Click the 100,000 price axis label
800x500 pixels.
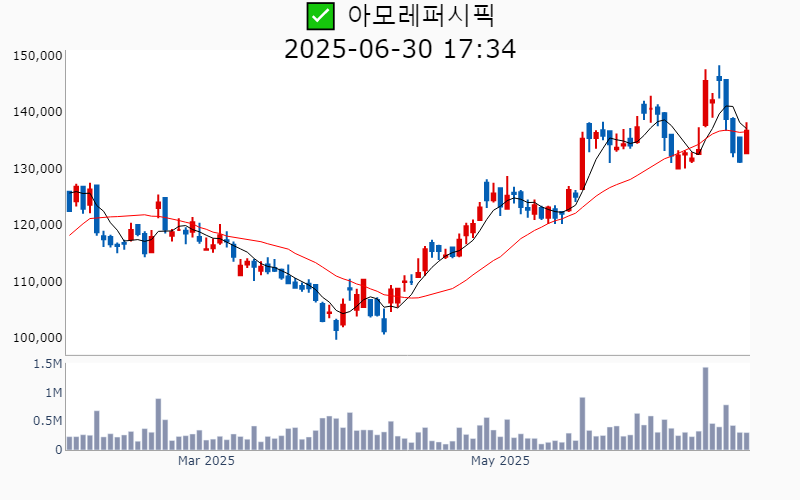click(38, 338)
